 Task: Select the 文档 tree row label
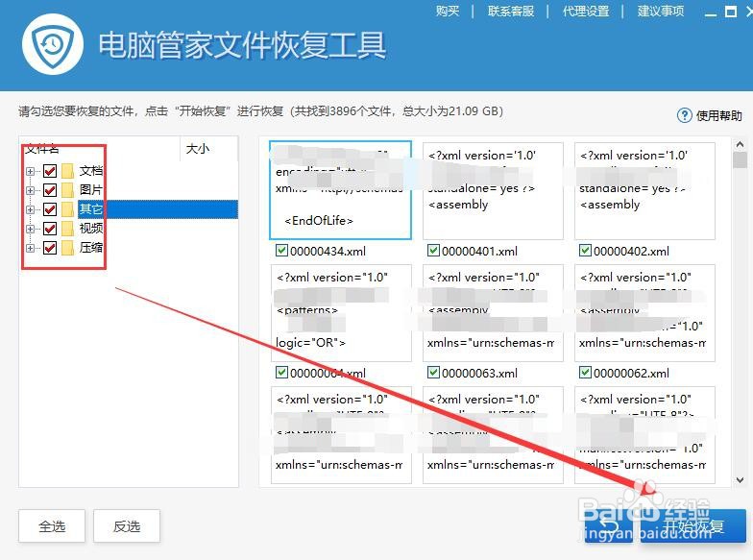90,171
